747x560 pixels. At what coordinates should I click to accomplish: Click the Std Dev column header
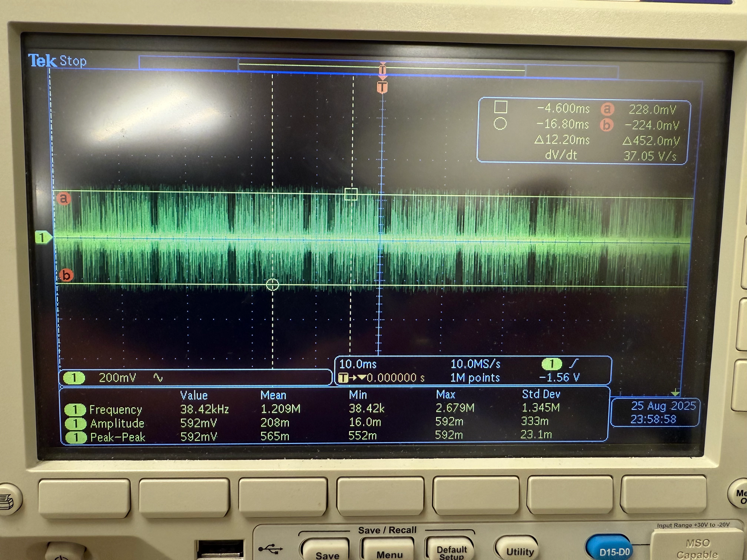click(x=541, y=394)
